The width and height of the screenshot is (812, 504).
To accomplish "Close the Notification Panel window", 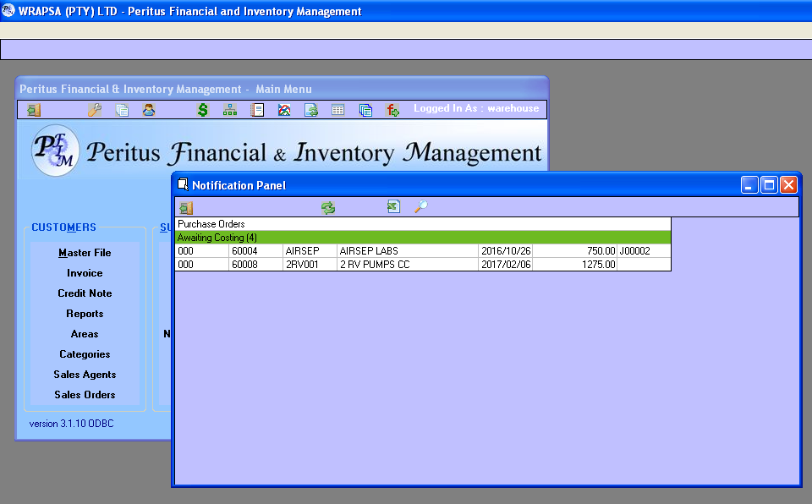I will pyautogui.click(x=788, y=185).
